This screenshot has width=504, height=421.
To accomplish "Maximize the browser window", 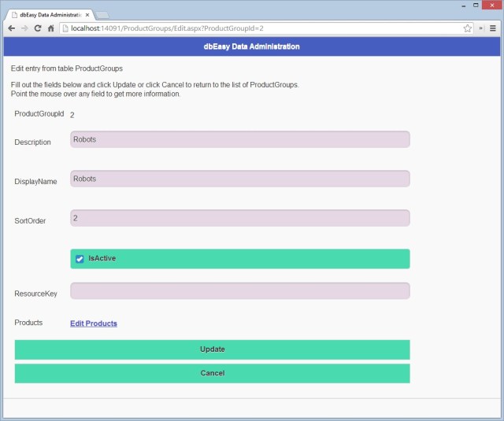I will tap(476, 6).
